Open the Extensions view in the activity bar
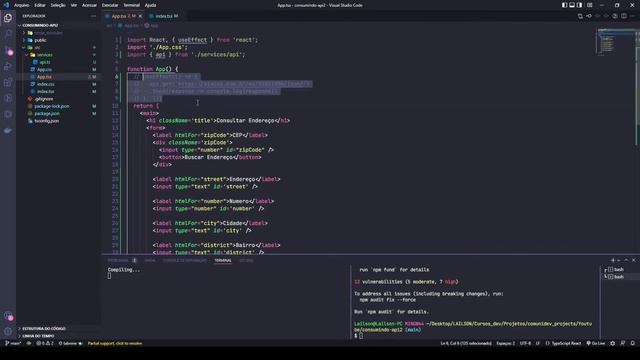 pyautogui.click(x=8, y=82)
